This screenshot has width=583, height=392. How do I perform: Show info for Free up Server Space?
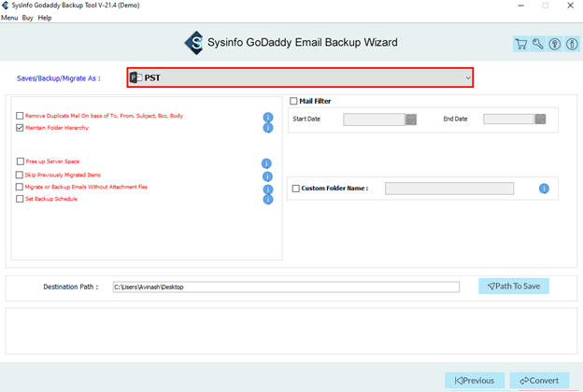266,163
